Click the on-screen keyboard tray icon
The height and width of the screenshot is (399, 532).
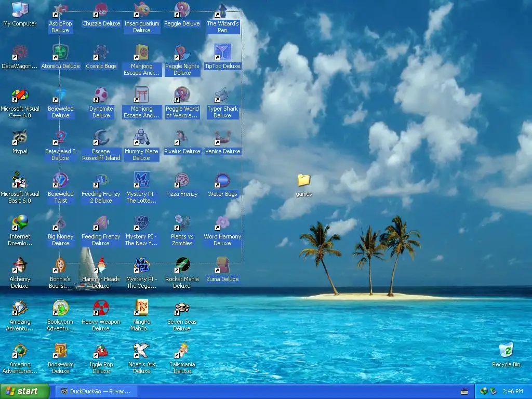tap(464, 392)
